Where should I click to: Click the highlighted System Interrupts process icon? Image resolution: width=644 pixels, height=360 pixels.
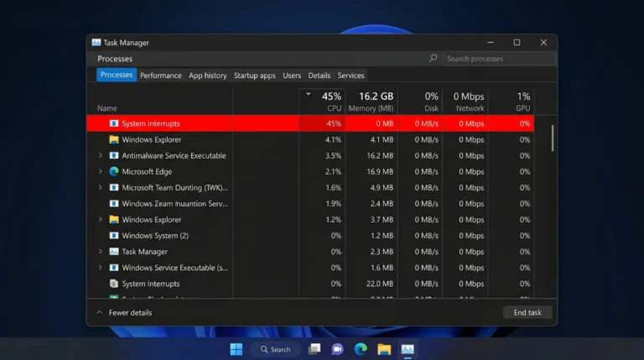click(x=114, y=123)
